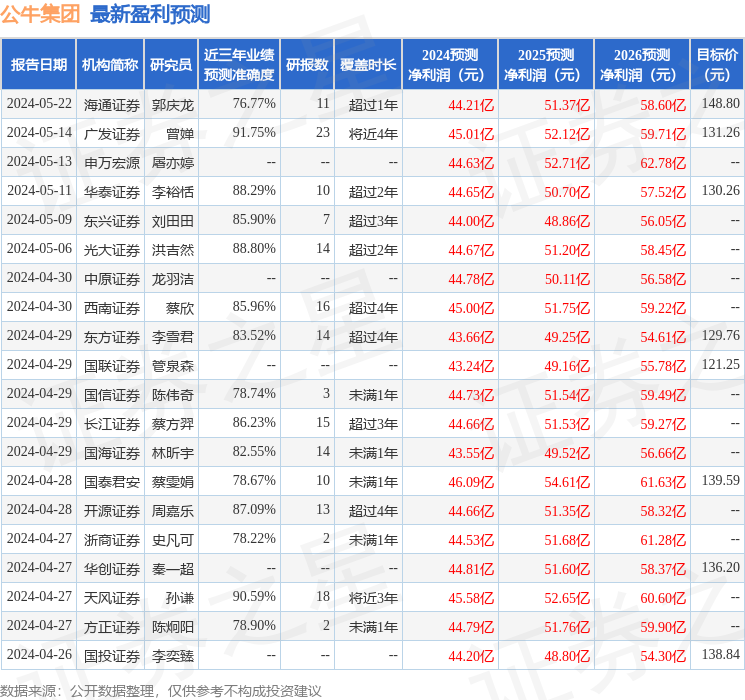Click the 申万宏源 institution cell
Screen dimensions: 745x700
(112, 163)
